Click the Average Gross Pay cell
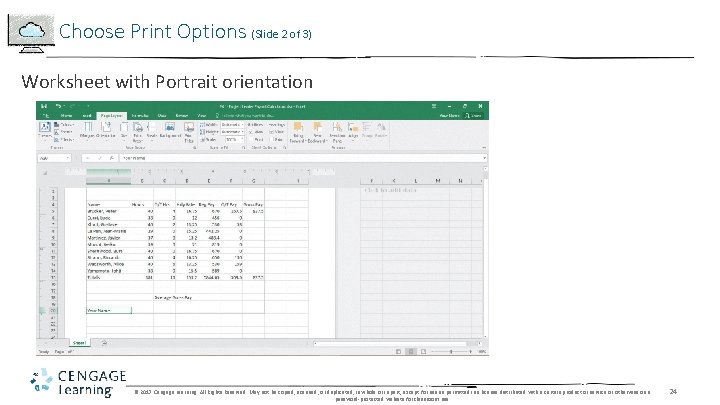The width and height of the screenshot is (720, 405). (173, 298)
